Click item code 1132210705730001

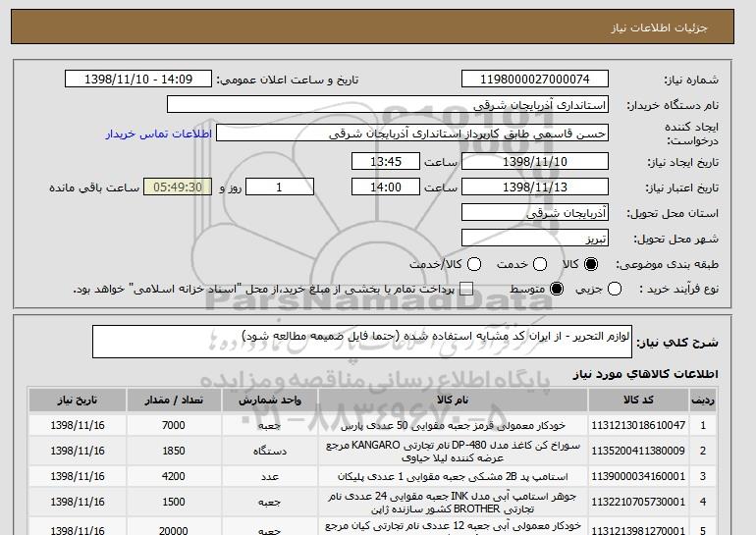[638, 502]
